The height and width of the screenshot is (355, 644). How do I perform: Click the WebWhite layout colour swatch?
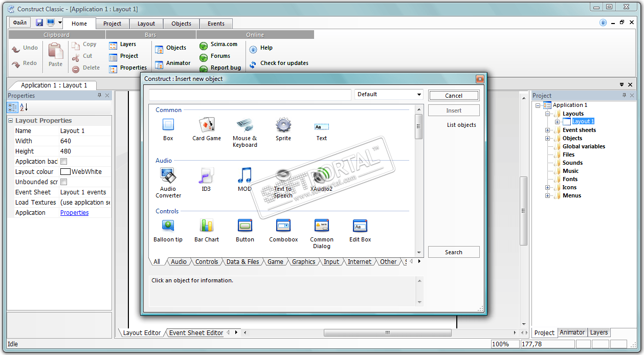point(65,172)
